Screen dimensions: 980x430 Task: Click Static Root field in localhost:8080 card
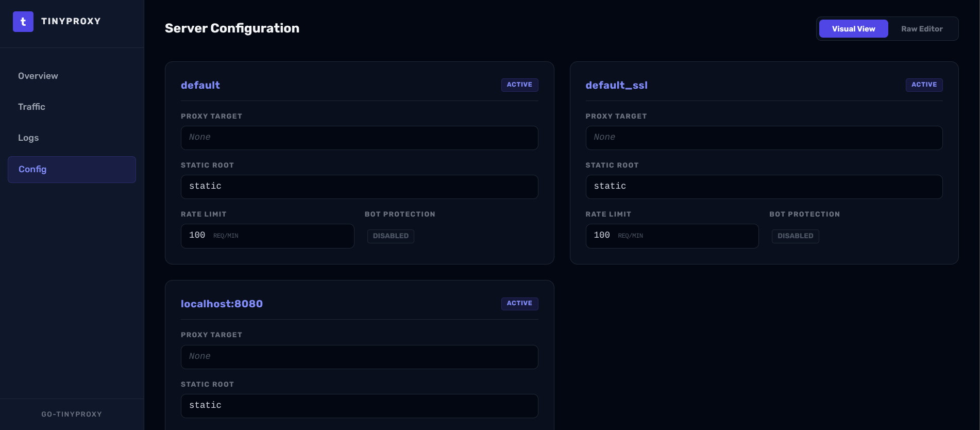[359, 406]
